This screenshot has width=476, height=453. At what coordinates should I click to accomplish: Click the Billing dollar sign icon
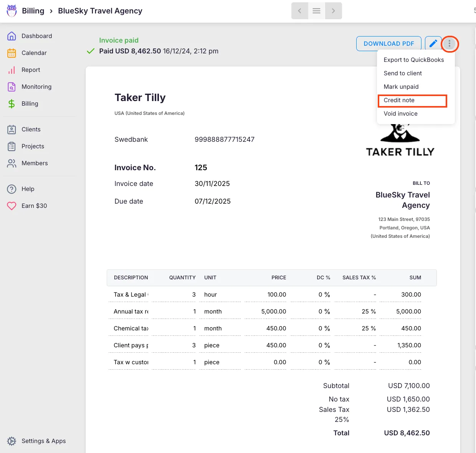(x=12, y=104)
